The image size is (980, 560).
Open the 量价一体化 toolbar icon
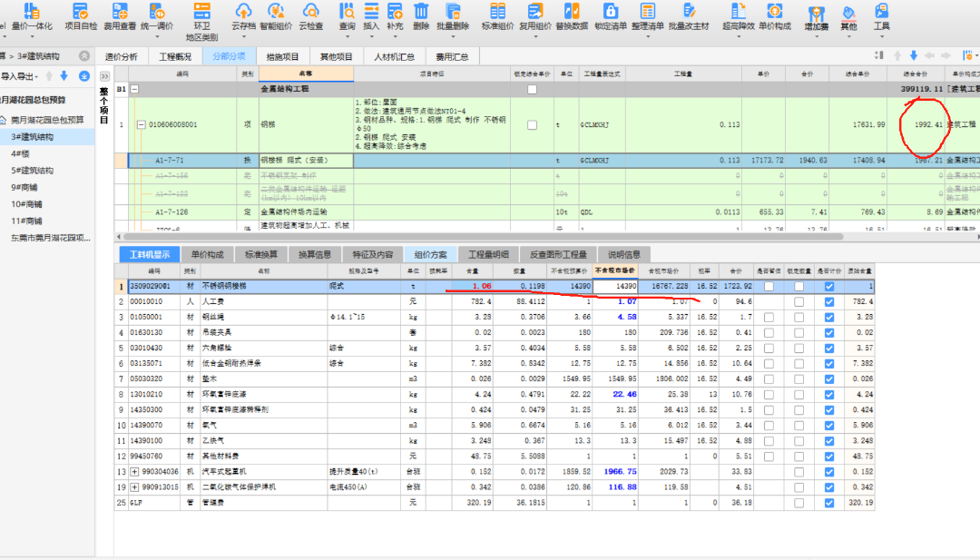(x=32, y=11)
